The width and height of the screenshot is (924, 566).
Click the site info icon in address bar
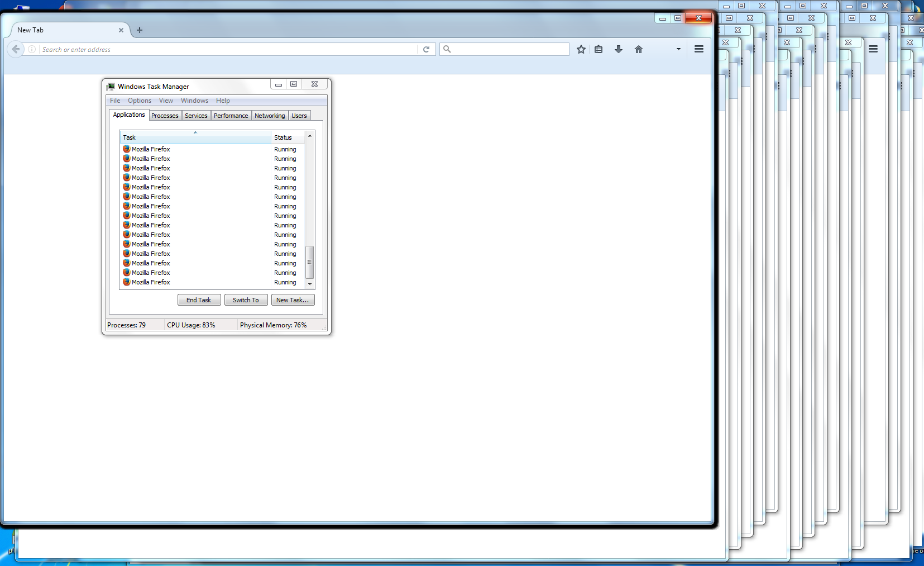click(32, 49)
